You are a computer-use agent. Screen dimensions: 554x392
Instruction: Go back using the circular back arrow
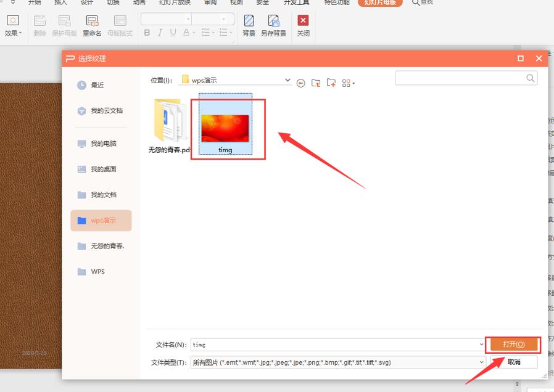coord(300,83)
